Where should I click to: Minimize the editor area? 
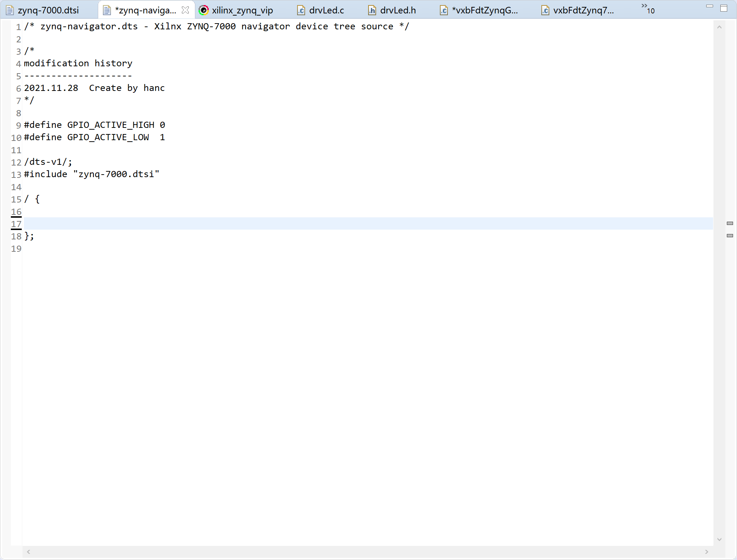710,6
